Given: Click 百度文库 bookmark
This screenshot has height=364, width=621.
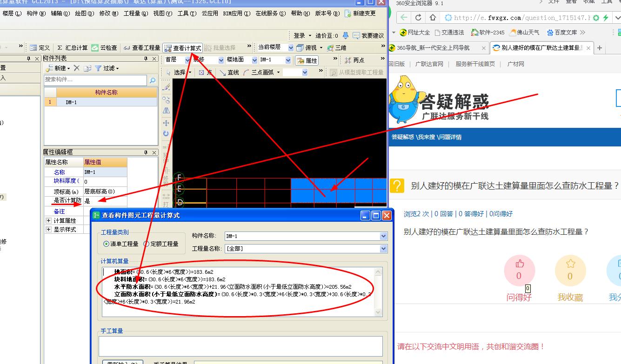Looking at the screenshot, I should (x=561, y=33).
